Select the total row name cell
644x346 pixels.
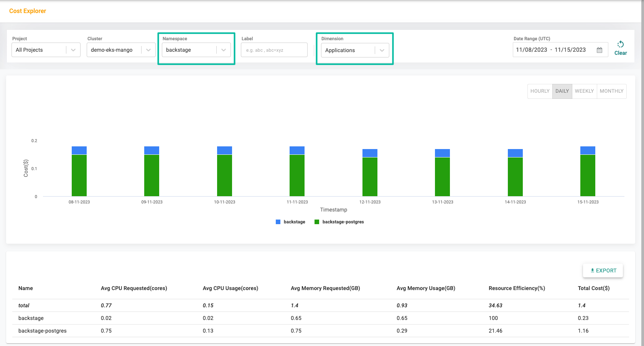[24, 305]
